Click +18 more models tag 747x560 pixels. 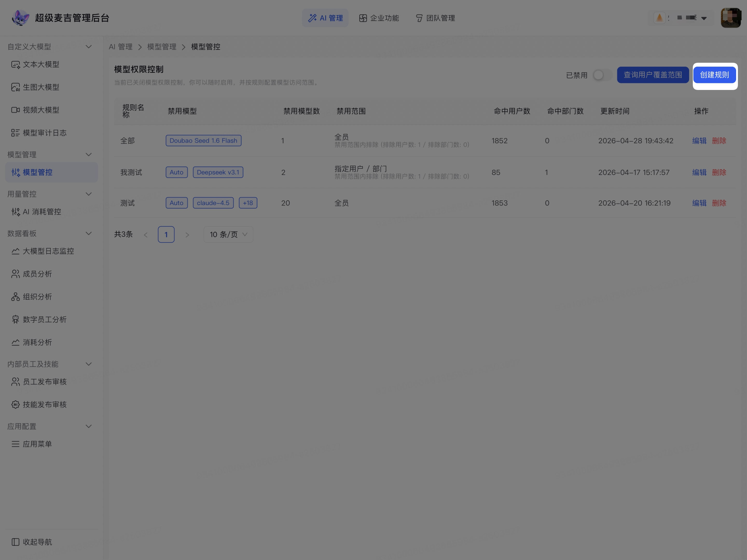248,203
